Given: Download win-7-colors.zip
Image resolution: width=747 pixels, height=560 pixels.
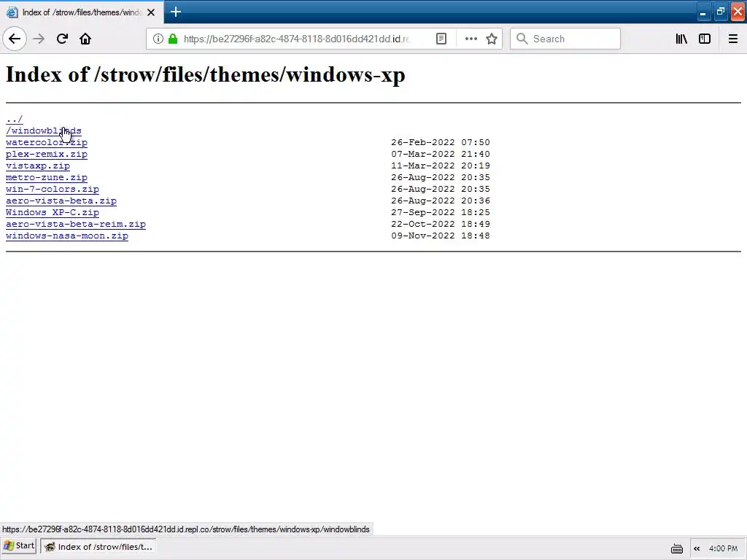Looking at the screenshot, I should (53, 189).
